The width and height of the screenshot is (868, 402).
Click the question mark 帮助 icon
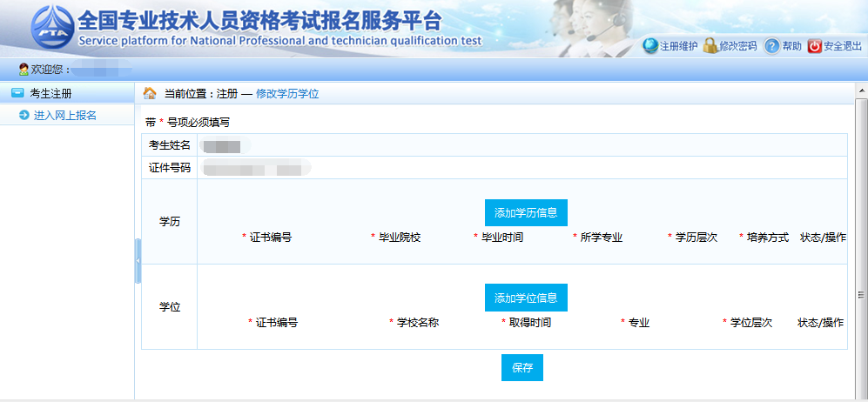click(771, 46)
